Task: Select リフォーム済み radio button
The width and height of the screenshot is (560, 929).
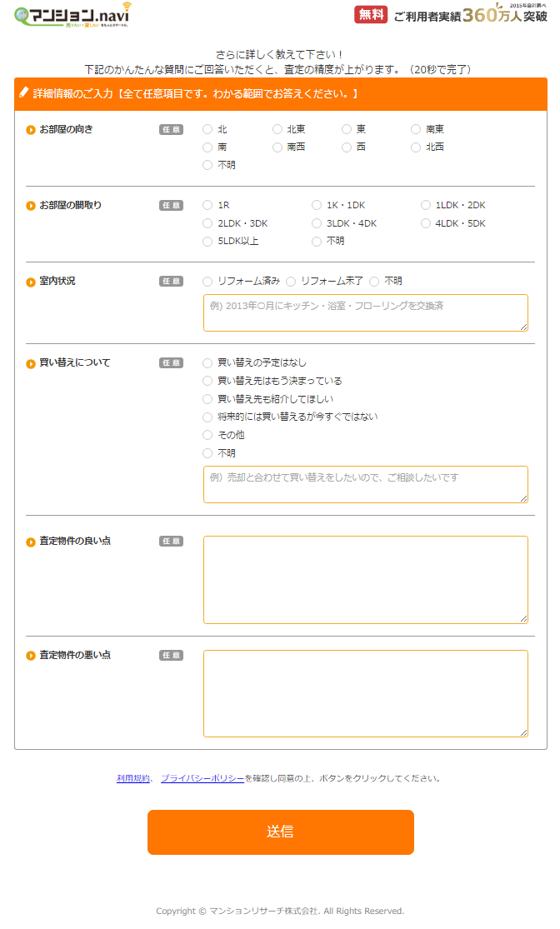Action: [x=208, y=282]
